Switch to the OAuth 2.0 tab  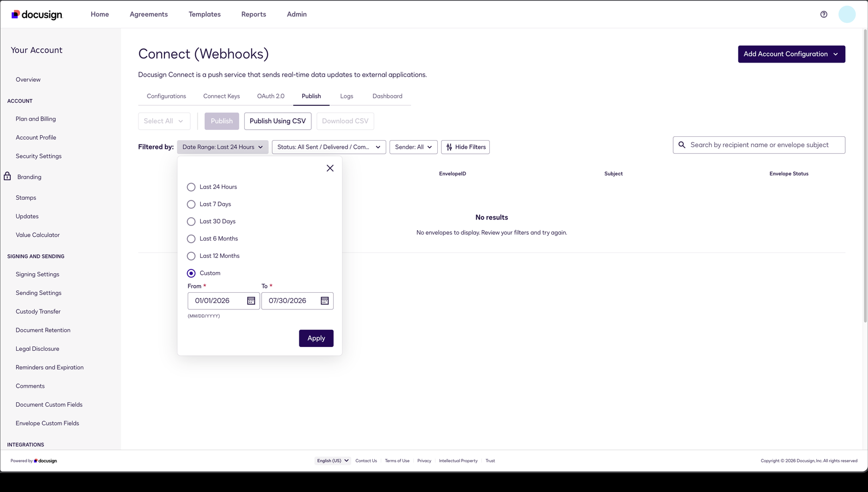coord(271,96)
